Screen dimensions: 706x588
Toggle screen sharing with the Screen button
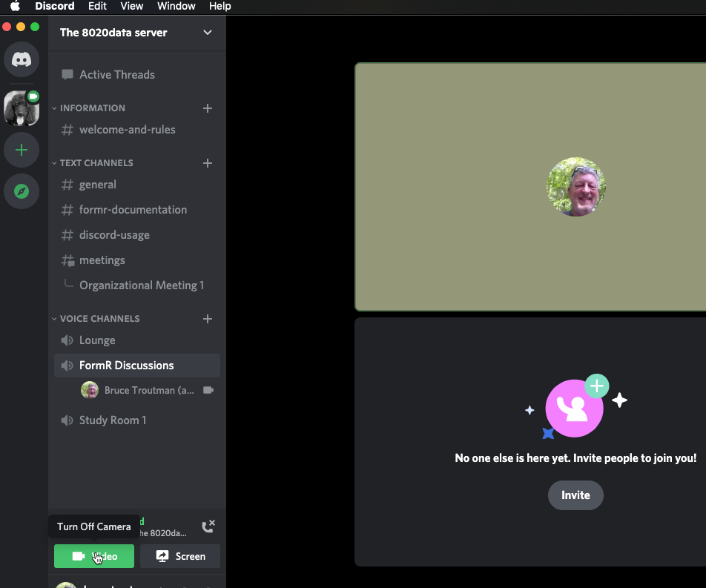click(179, 556)
